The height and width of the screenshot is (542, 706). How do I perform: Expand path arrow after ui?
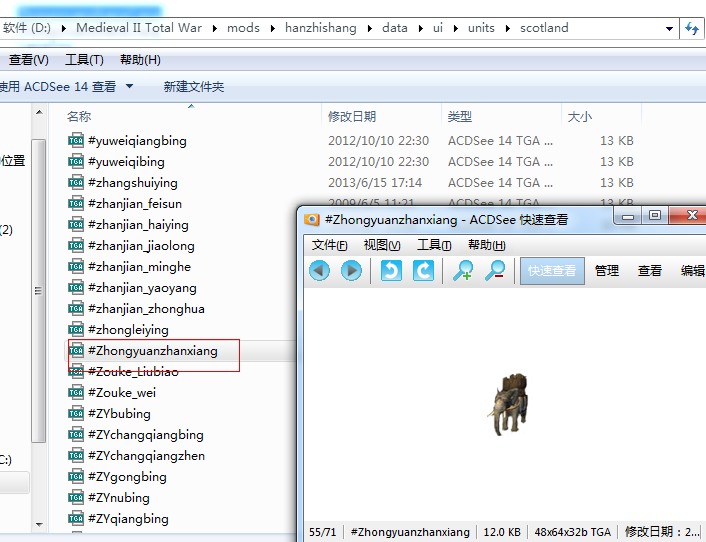click(x=456, y=28)
